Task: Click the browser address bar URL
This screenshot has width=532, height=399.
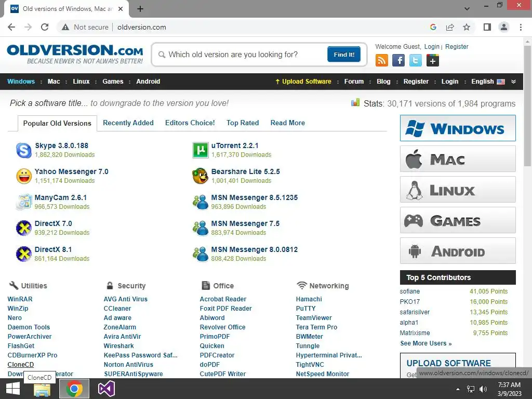Action: [x=142, y=27]
